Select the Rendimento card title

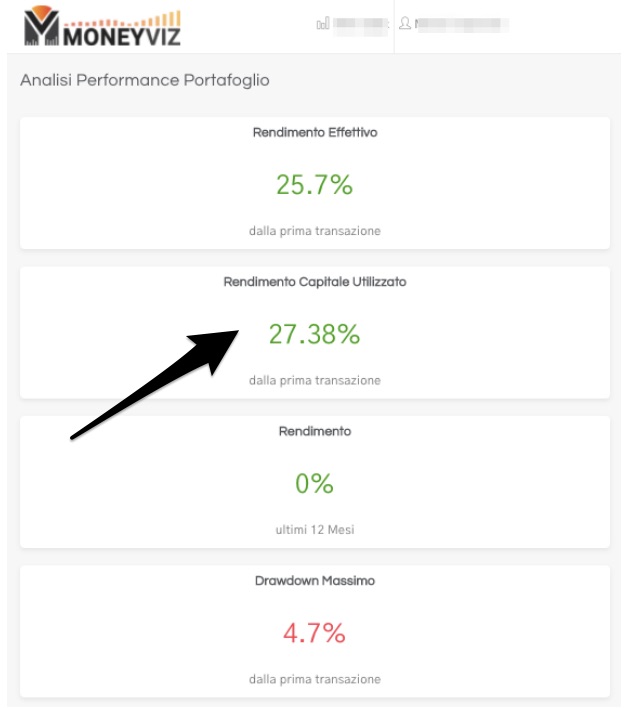pos(315,431)
